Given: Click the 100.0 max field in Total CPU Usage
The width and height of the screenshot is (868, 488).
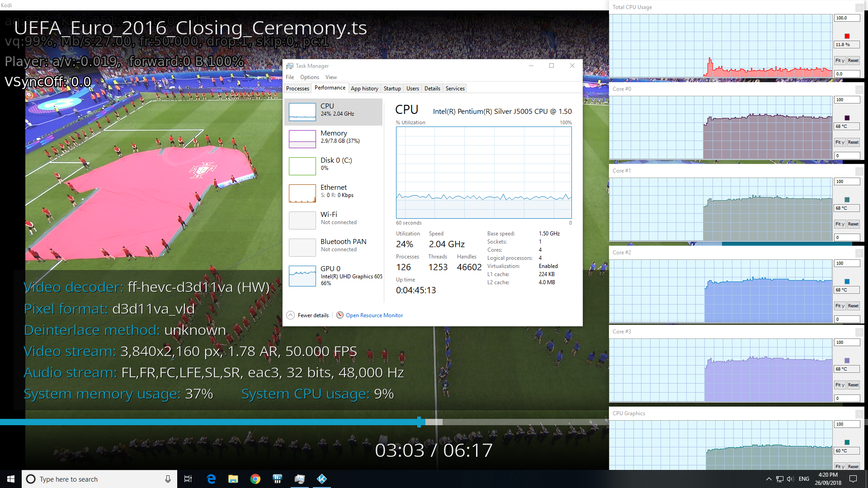Looking at the screenshot, I should (847, 18).
